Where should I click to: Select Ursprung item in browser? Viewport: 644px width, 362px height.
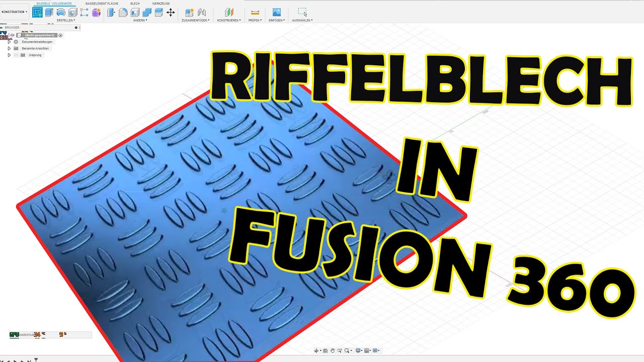(x=35, y=55)
